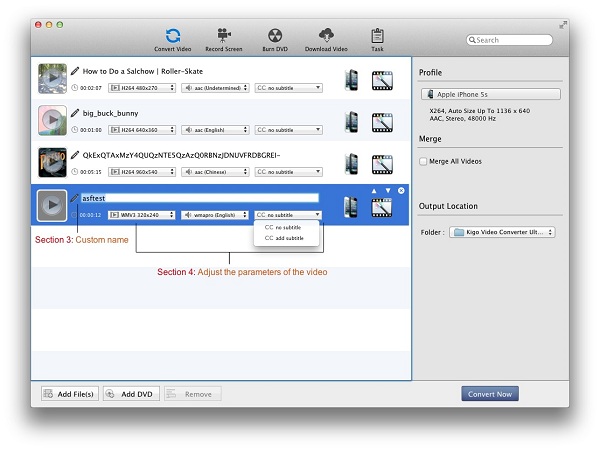This screenshot has width=600, height=450.
Task: Click the 00:05:15 duration text
Action: tap(91, 172)
